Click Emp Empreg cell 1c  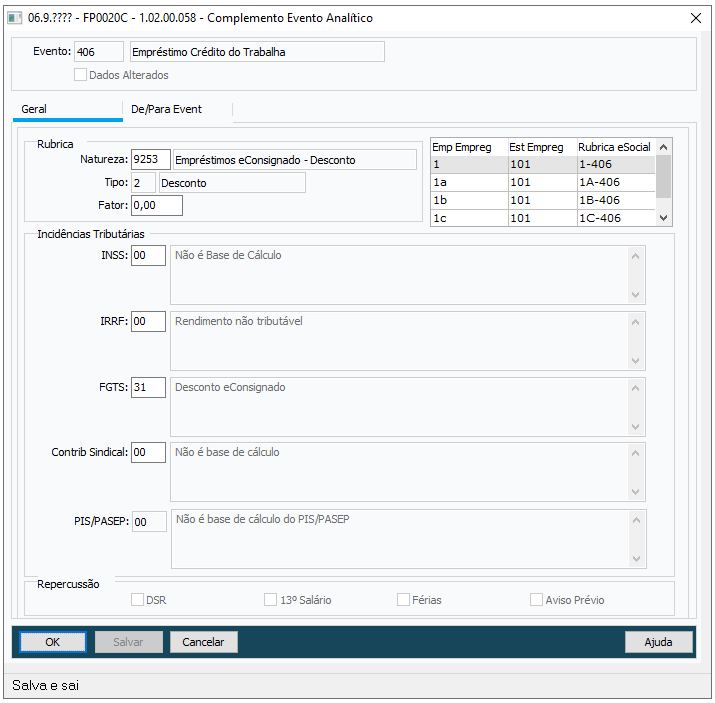[469, 218]
